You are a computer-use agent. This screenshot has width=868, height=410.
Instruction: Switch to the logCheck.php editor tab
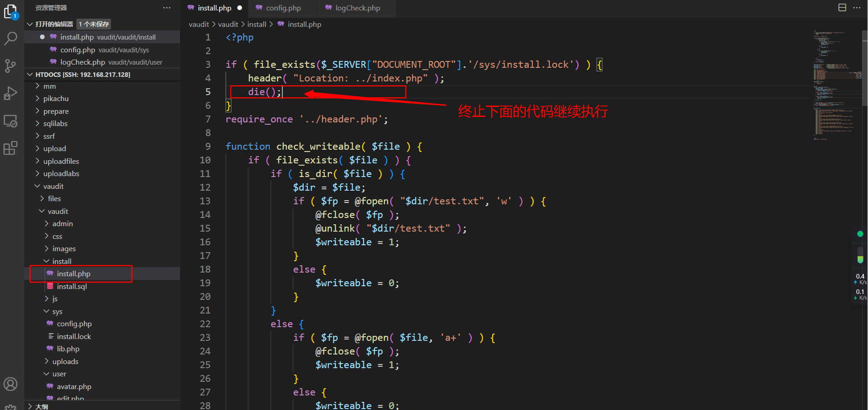[x=357, y=8]
